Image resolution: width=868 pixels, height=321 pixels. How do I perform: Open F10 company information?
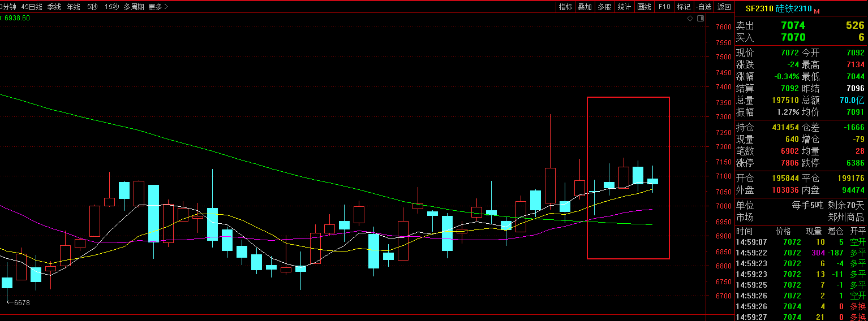[x=664, y=7]
